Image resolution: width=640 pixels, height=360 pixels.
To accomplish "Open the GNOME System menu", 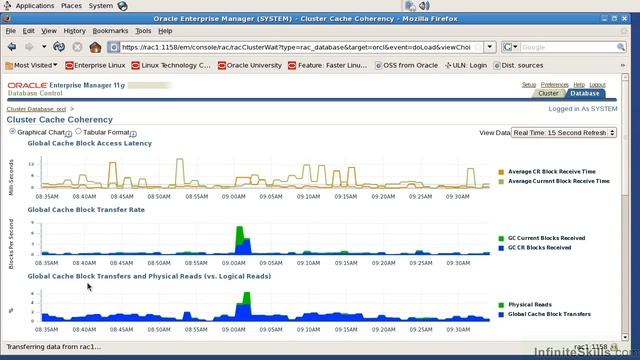I will click(x=100, y=6).
